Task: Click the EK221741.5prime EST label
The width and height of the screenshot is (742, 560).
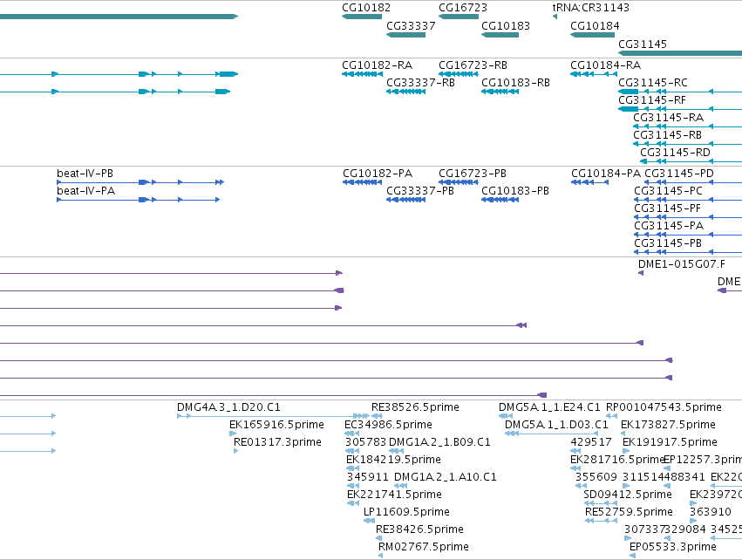Action: point(394,495)
